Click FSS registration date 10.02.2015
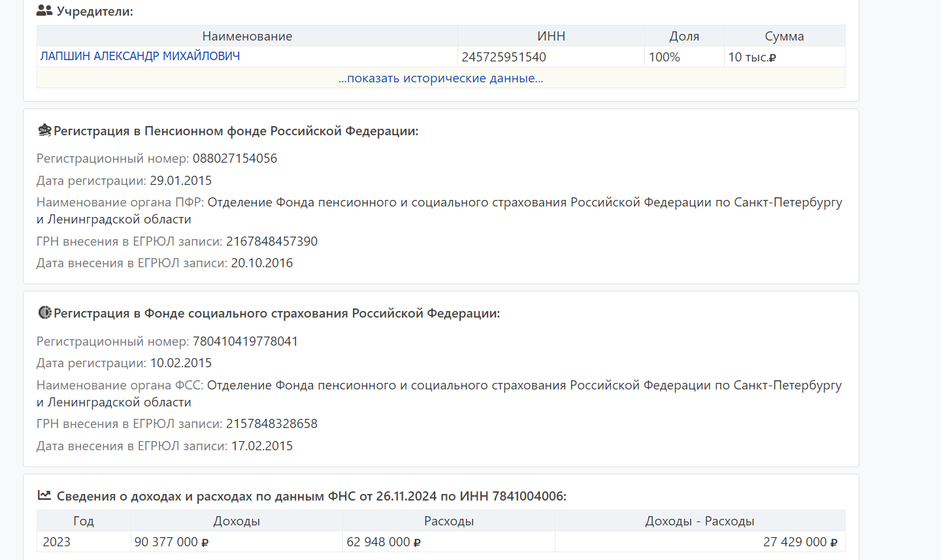The width and height of the screenshot is (941, 560). pos(181,363)
